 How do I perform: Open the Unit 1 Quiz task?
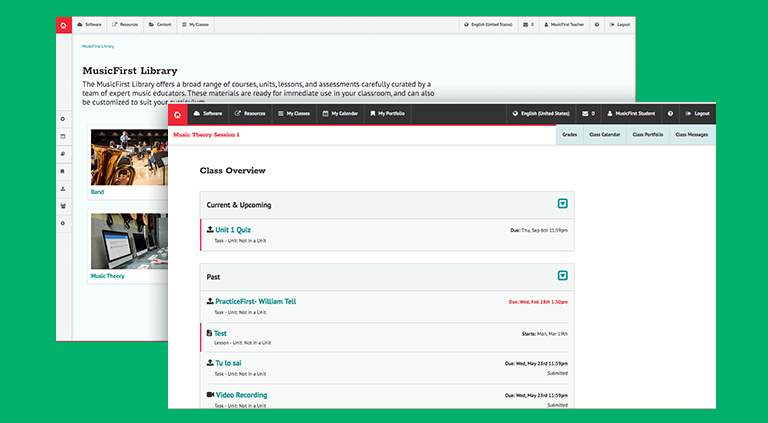(x=233, y=230)
